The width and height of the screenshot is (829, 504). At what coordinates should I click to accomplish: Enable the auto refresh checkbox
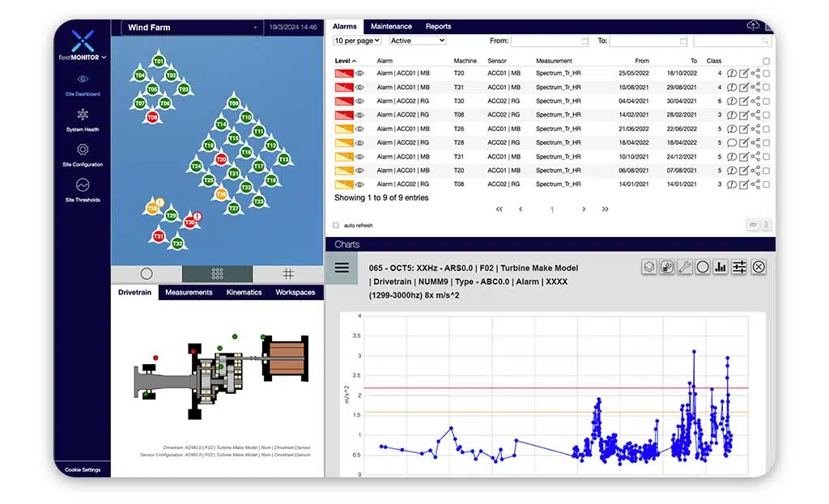[335, 225]
